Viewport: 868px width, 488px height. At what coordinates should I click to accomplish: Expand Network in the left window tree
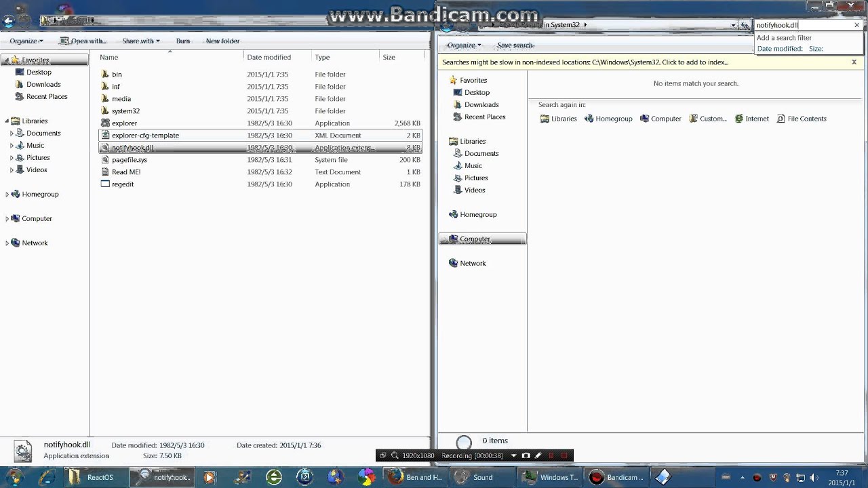[x=7, y=243]
